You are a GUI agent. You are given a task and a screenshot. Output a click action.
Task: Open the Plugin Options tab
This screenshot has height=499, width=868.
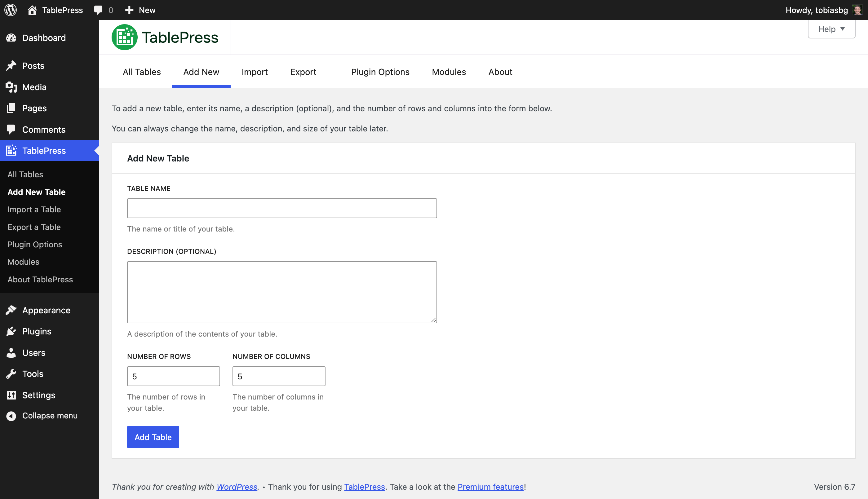coord(380,72)
